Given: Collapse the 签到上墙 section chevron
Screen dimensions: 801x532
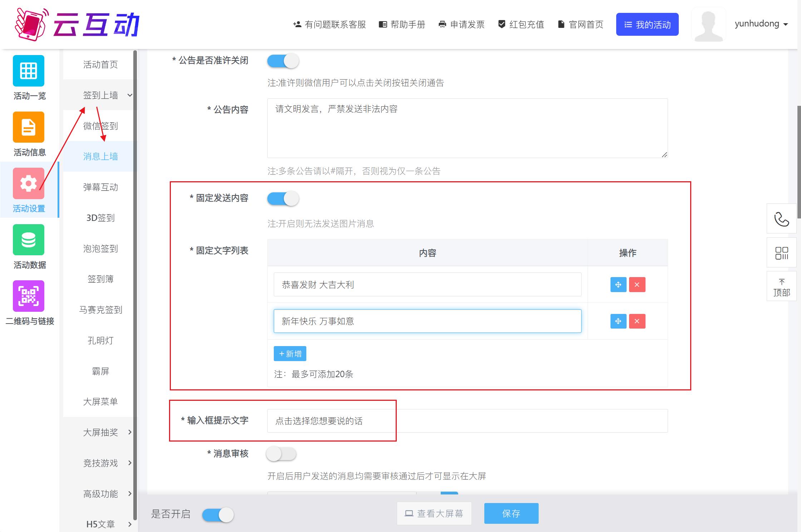Looking at the screenshot, I should click(x=130, y=95).
